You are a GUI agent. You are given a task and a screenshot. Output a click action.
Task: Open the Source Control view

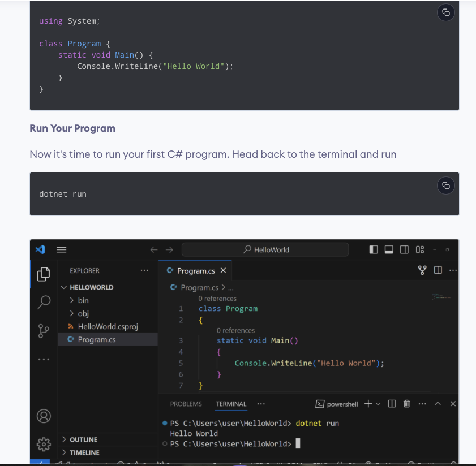[43, 331]
